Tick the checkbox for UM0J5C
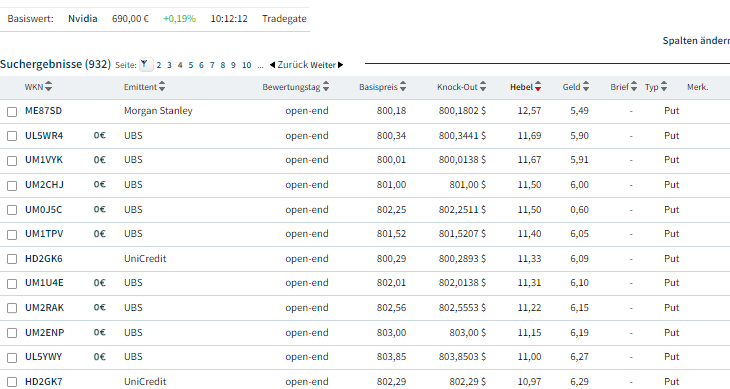 (x=12, y=210)
